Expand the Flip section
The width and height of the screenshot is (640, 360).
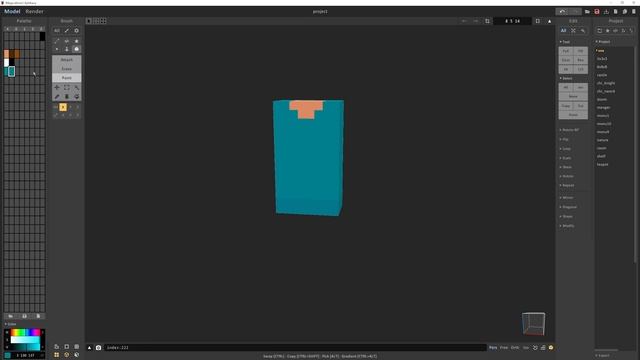(564, 140)
